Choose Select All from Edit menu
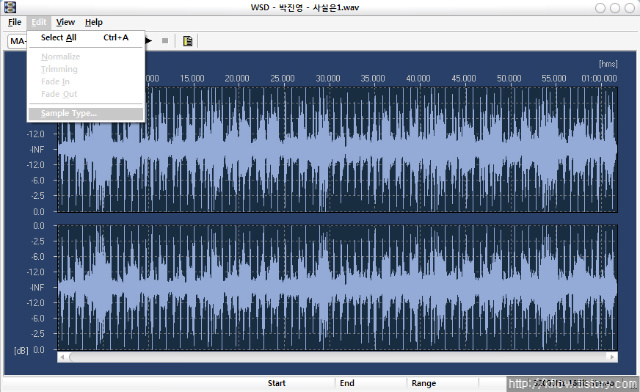The height and width of the screenshot is (392, 640). pos(85,38)
